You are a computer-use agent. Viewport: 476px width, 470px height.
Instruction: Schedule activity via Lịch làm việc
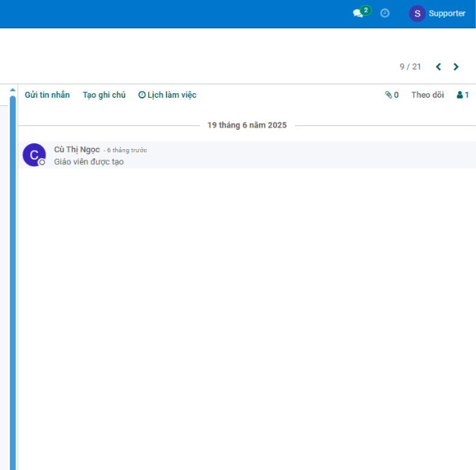coord(167,95)
